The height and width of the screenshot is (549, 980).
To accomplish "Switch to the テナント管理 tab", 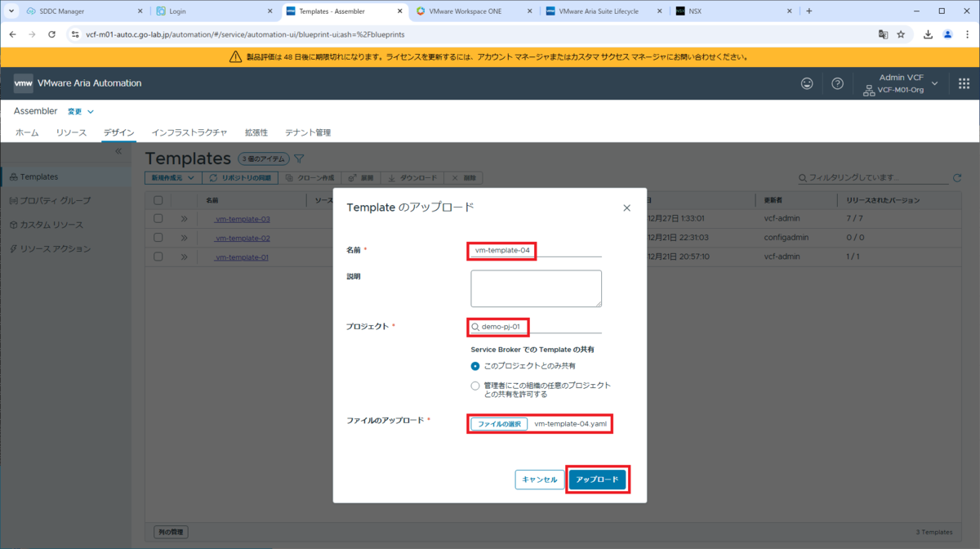I will pos(308,132).
